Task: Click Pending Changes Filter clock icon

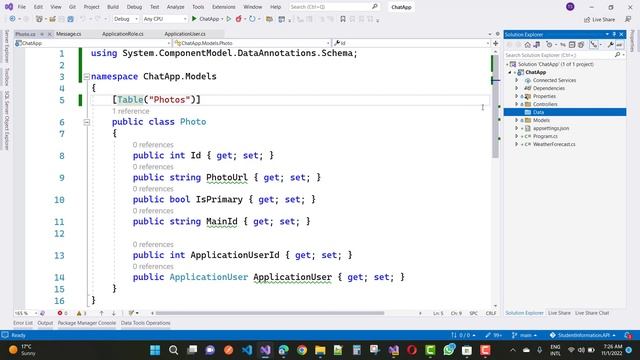Action: click(549, 44)
